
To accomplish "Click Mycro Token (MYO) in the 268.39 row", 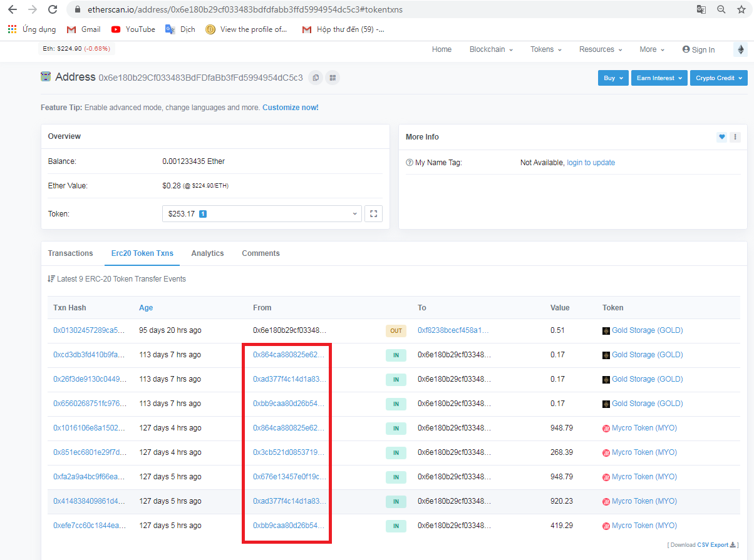I will [x=644, y=452].
